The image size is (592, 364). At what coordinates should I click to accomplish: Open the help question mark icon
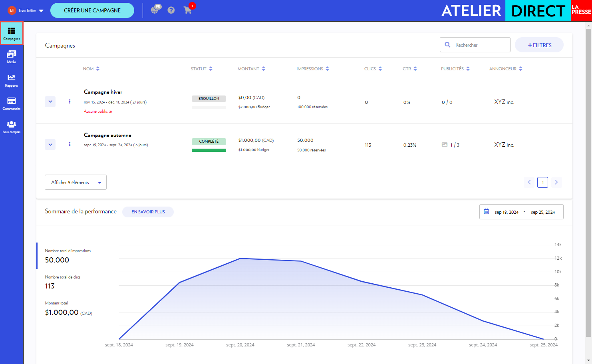point(171,10)
